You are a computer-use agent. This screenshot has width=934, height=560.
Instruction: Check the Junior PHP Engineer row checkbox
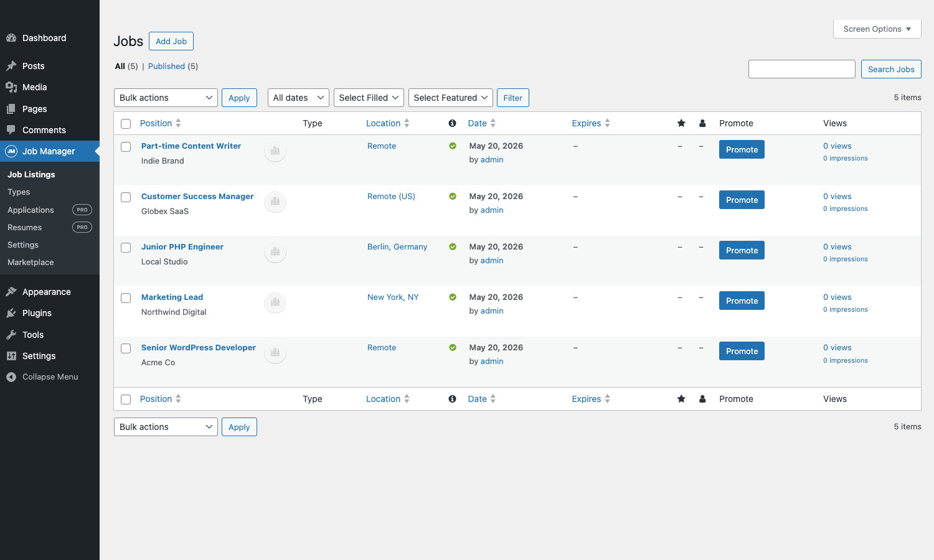pyautogui.click(x=126, y=248)
